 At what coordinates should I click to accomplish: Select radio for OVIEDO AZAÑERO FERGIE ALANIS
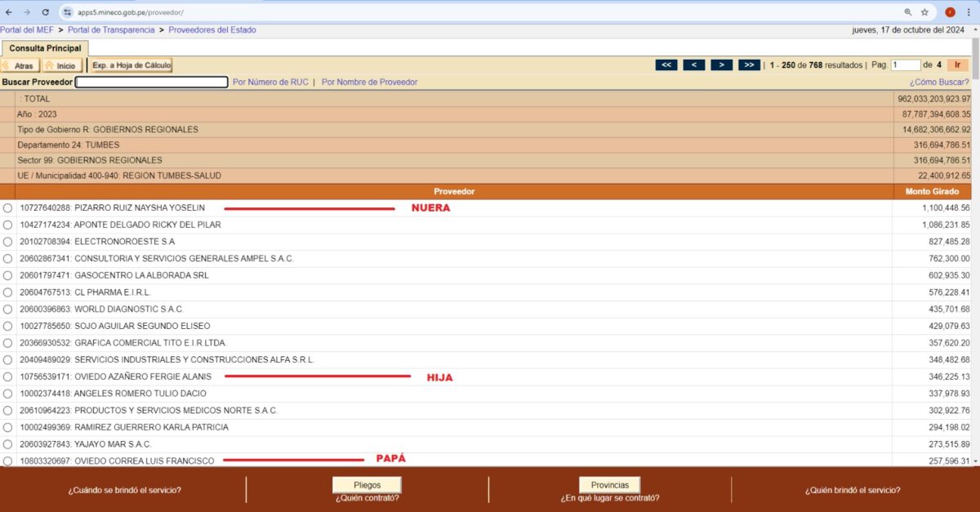pos(7,376)
